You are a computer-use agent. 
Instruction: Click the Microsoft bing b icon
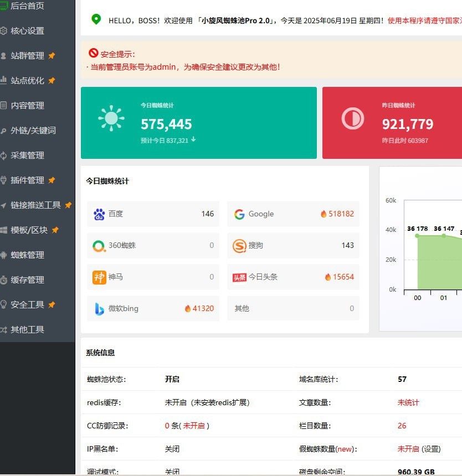(99, 309)
